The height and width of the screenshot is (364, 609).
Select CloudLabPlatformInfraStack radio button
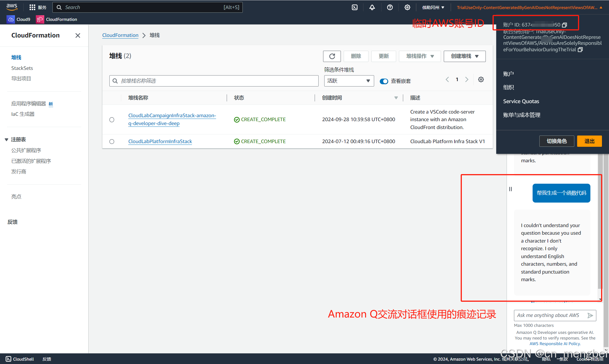pos(112,141)
